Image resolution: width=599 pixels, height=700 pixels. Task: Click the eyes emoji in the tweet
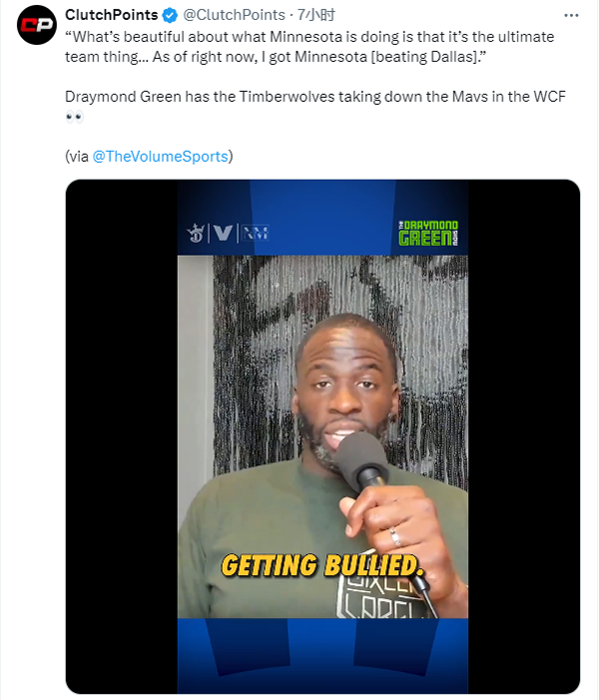coord(74,117)
